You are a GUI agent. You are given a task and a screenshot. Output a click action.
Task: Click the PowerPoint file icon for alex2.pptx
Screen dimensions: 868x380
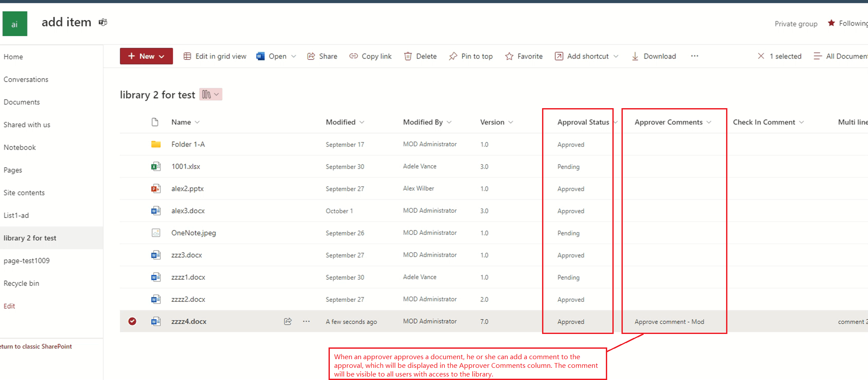point(156,188)
